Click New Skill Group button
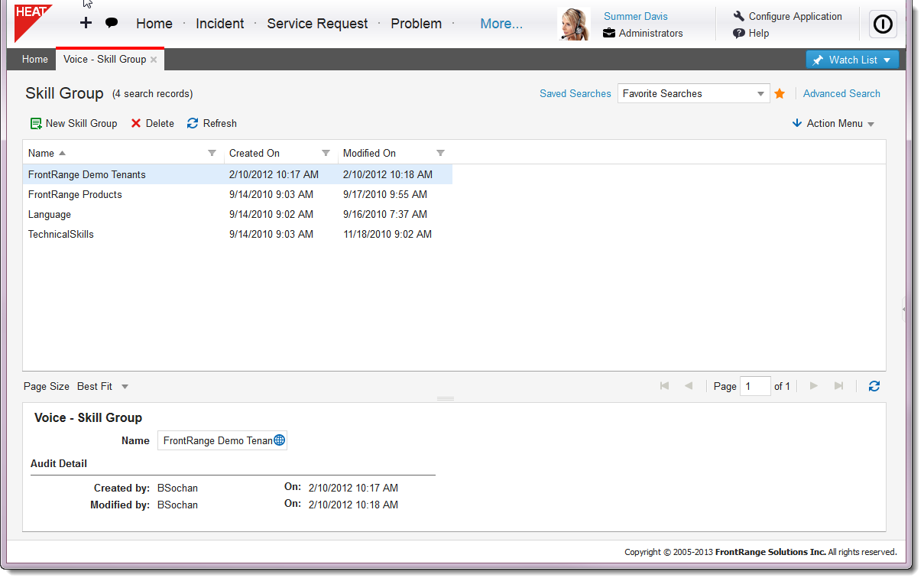 [x=74, y=124]
